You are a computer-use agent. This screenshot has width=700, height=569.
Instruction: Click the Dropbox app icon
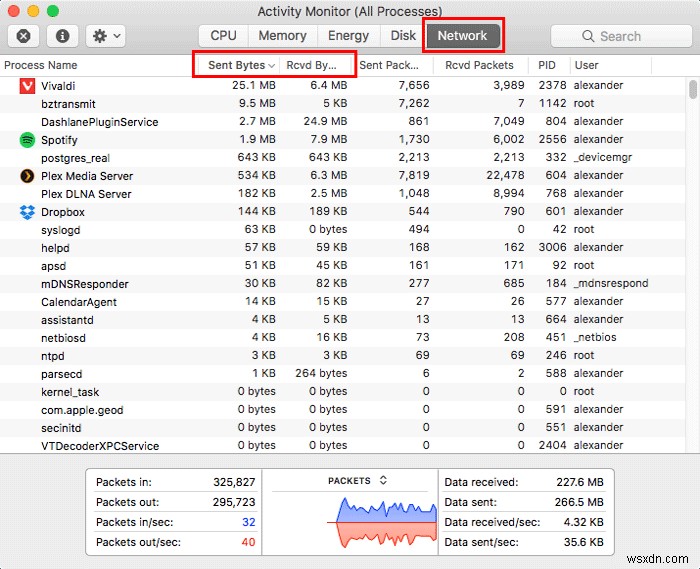(27, 212)
